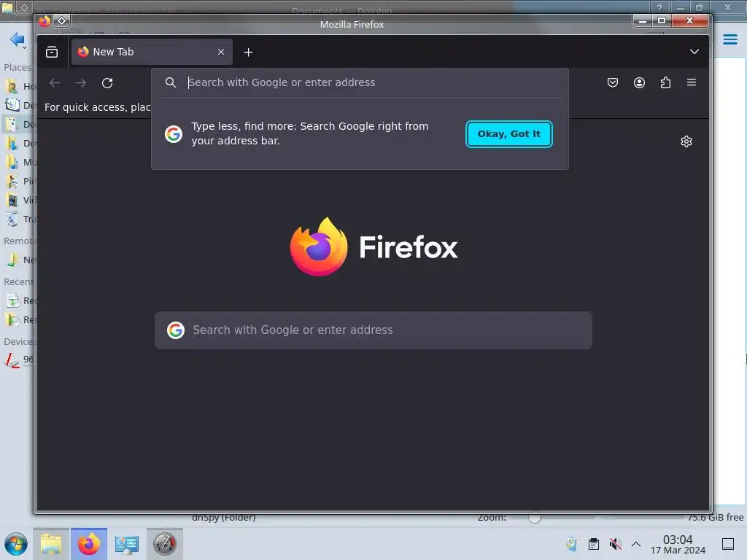Click the Okay, Got It button
This screenshot has height=560, width=747.
(x=508, y=134)
